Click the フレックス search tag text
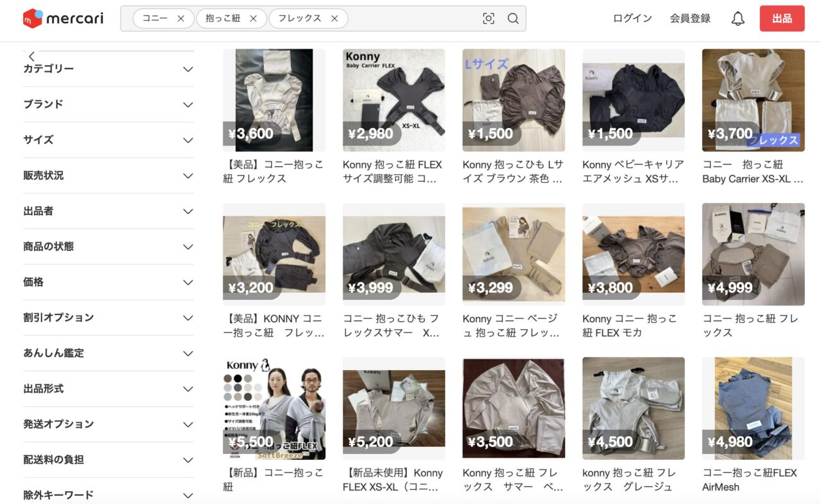820x504 pixels. [x=300, y=19]
